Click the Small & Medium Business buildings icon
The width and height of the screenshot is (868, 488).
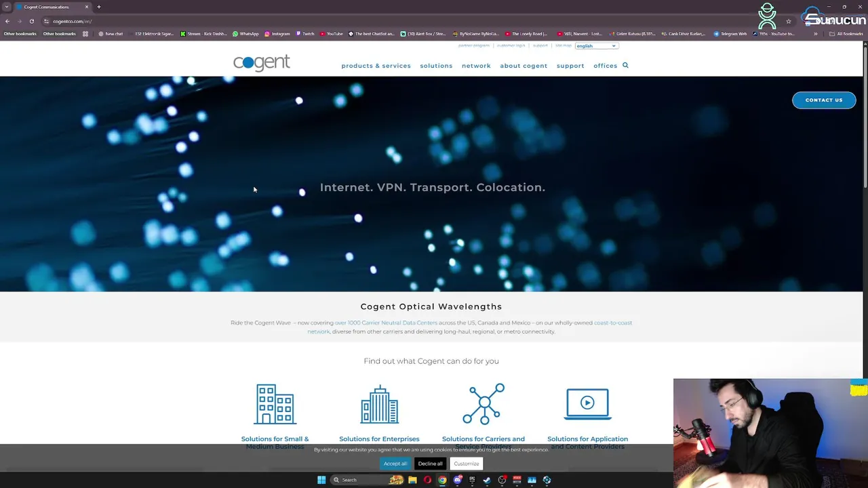[x=275, y=404]
